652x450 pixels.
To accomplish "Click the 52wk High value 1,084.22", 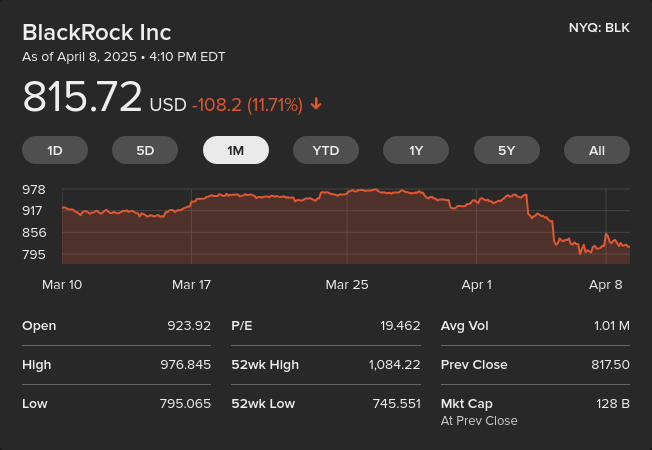I will [x=395, y=364].
